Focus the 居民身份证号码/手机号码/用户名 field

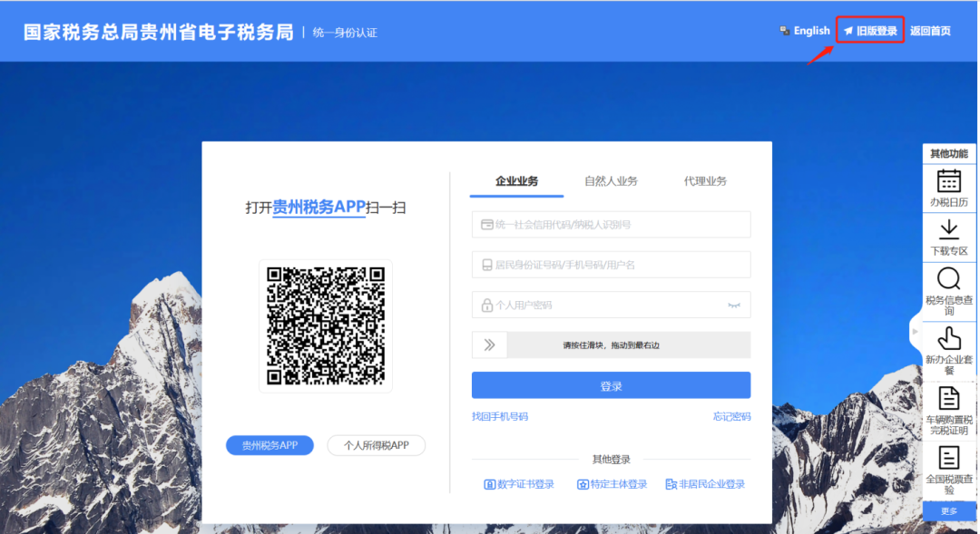pos(612,265)
